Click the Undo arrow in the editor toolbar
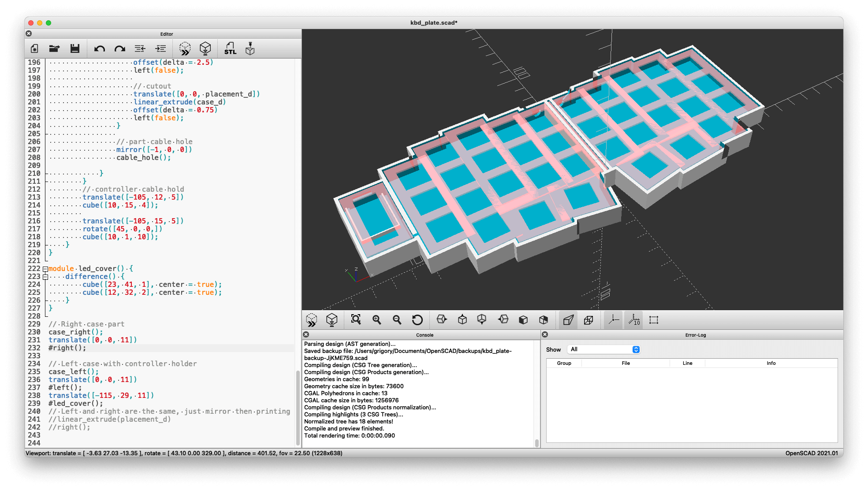Screen dimensions: 868x490 coord(99,48)
